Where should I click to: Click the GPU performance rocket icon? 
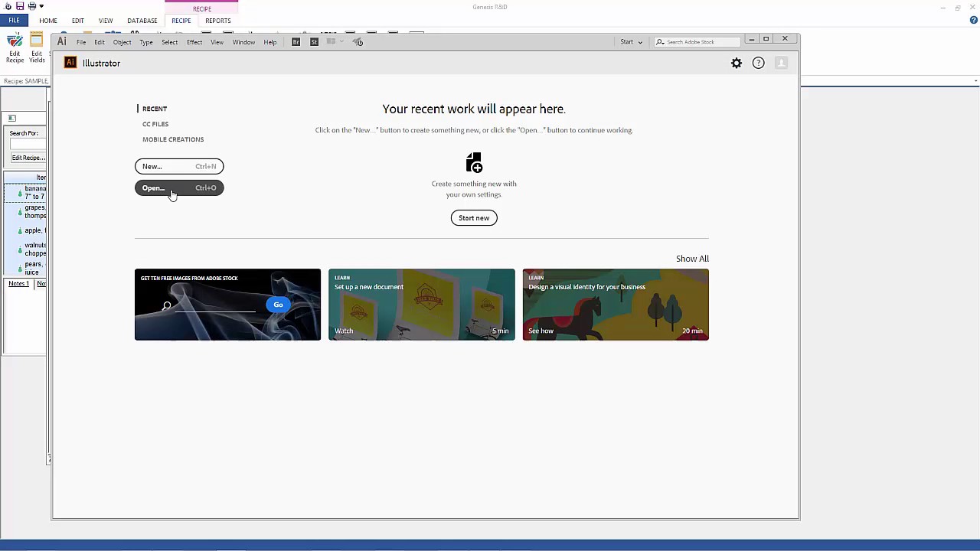tap(358, 42)
